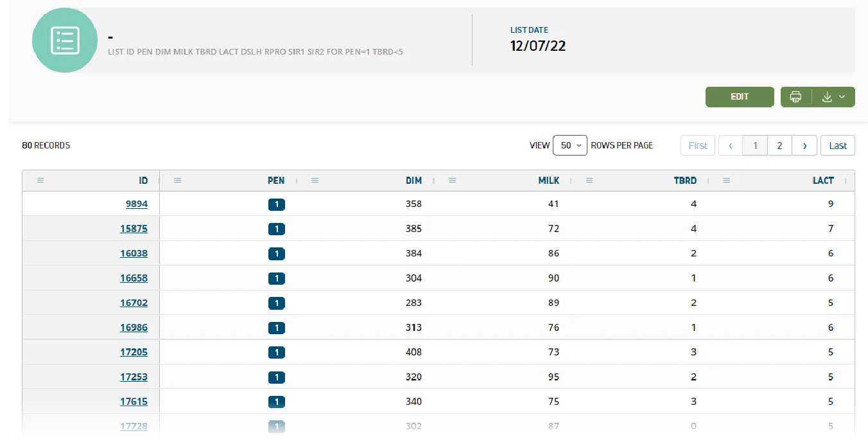Open cow record 16658
Viewport: 868px width, 446px height.
(x=134, y=278)
